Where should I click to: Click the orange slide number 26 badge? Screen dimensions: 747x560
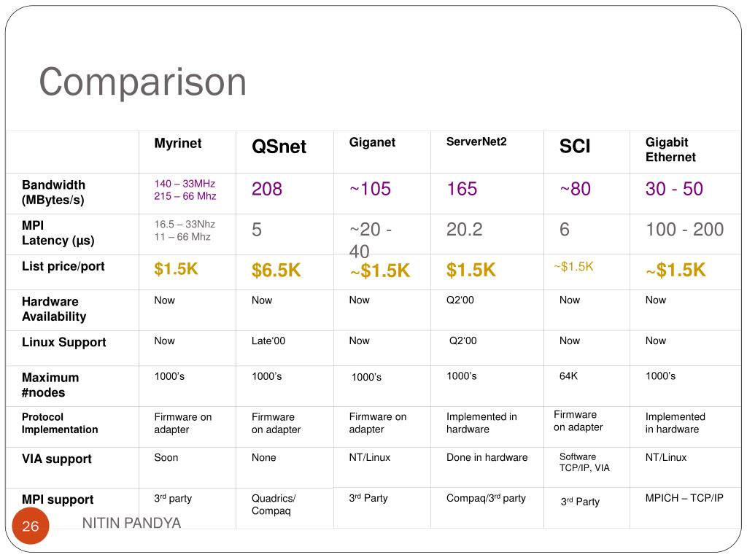coord(31,526)
